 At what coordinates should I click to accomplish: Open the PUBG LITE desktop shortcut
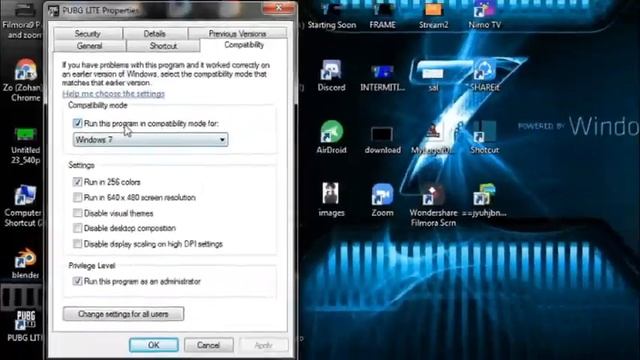pyautogui.click(x=24, y=326)
